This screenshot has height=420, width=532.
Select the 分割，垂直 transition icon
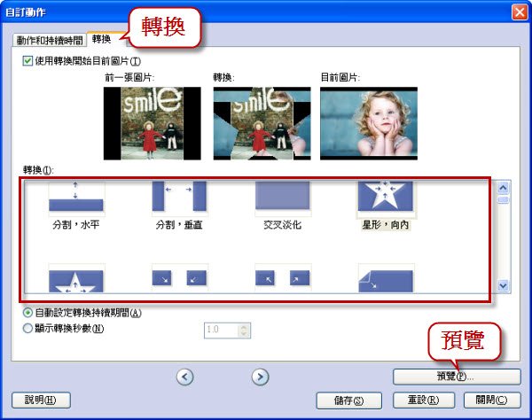[179, 198]
